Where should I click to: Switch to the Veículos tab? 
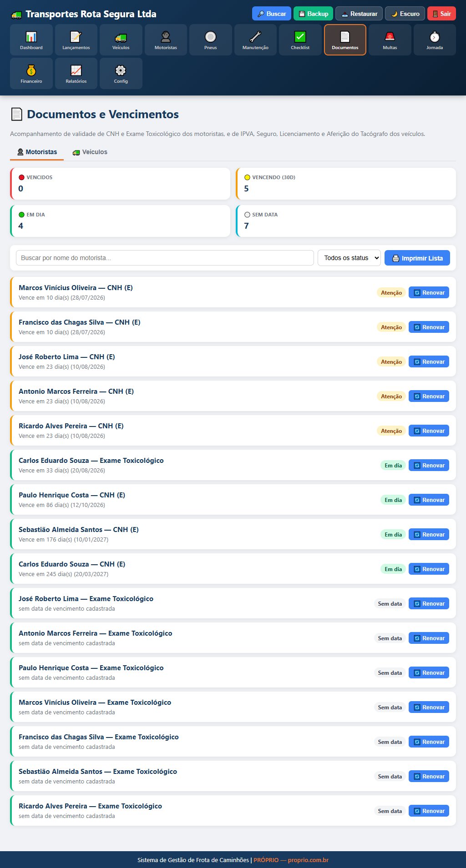click(x=90, y=152)
